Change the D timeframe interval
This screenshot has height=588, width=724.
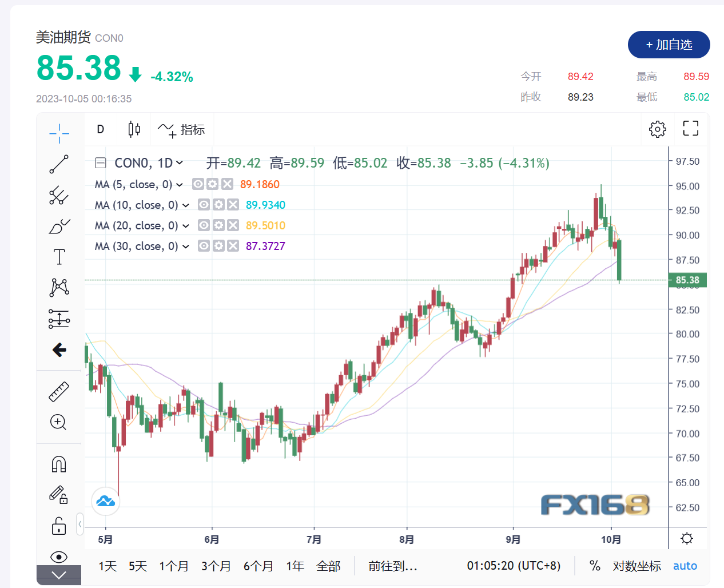[x=101, y=129]
